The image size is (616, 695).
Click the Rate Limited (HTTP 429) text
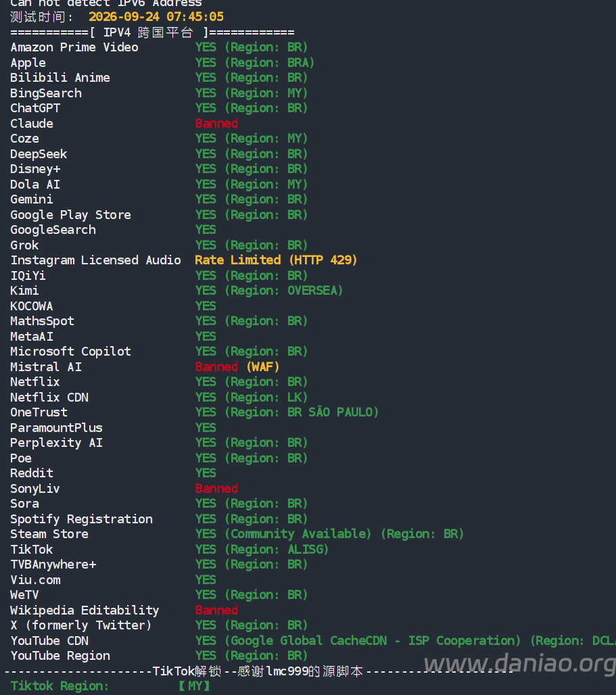(276, 260)
